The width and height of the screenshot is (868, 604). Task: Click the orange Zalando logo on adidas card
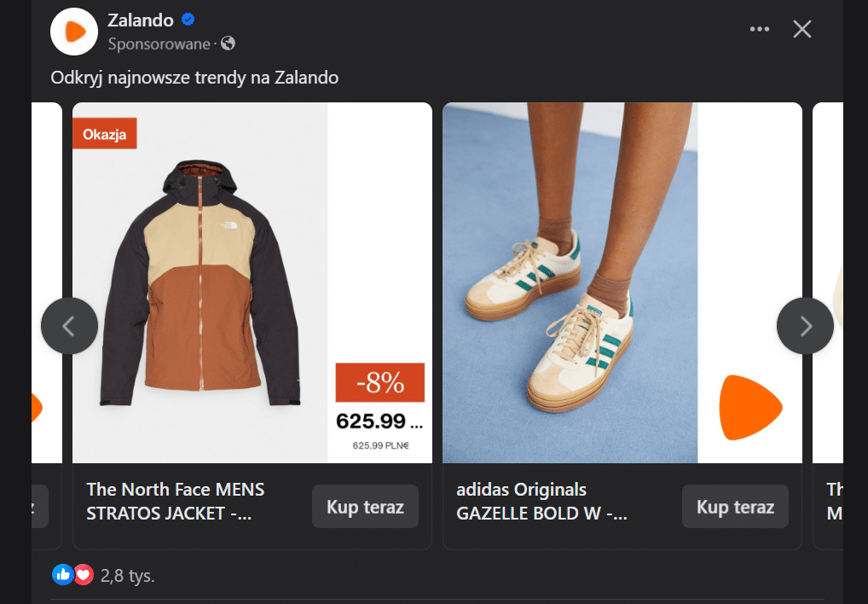pos(749,407)
